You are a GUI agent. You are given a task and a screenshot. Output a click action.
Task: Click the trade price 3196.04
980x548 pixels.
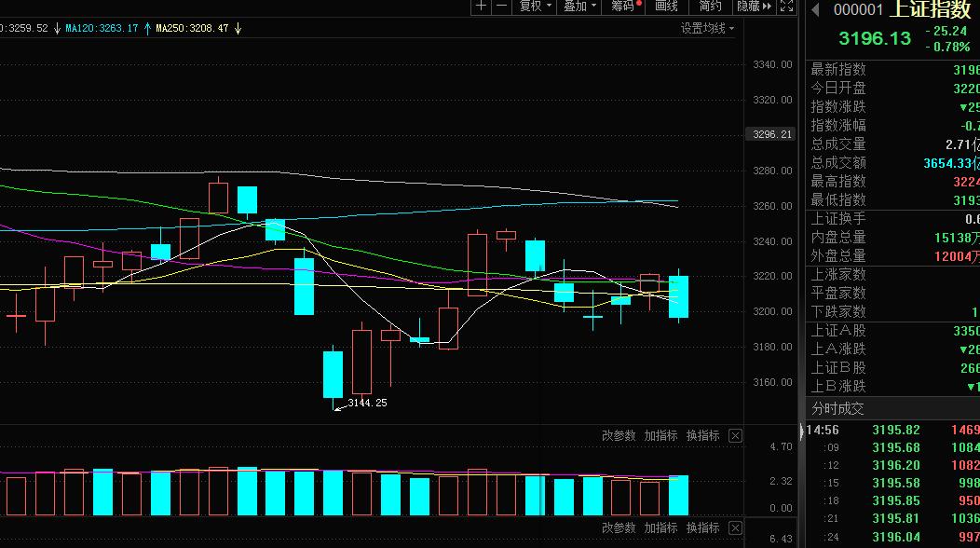[895, 538]
